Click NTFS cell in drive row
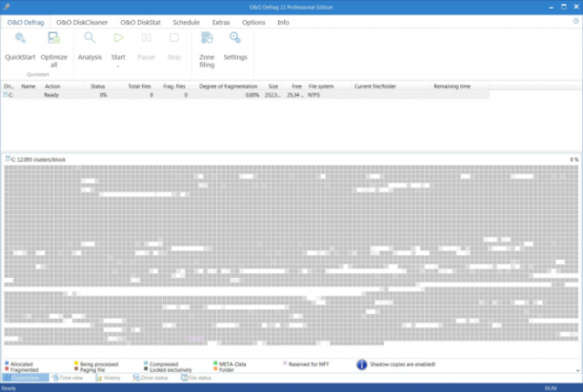 click(313, 95)
